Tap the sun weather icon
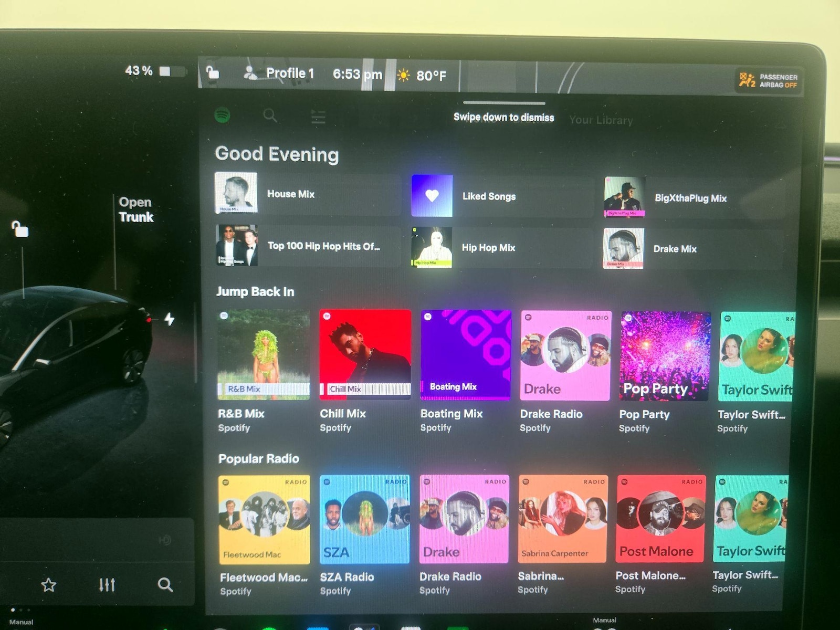The image size is (840, 630). 403,76
